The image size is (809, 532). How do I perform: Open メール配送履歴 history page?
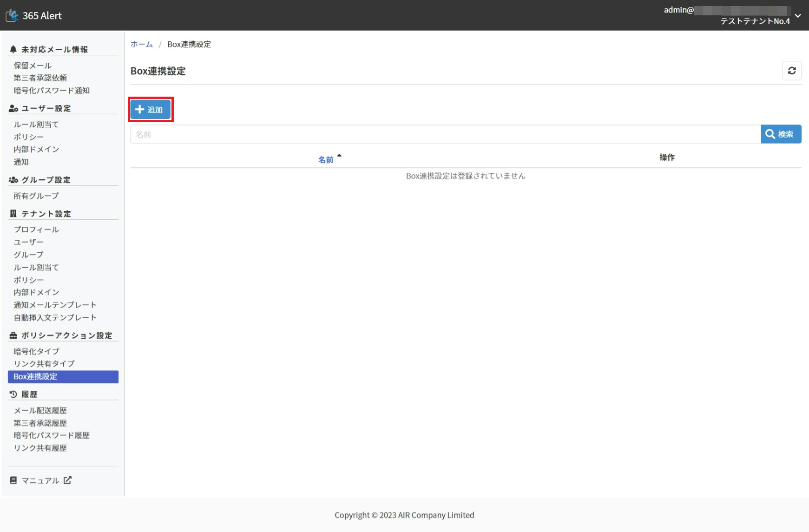click(40, 410)
